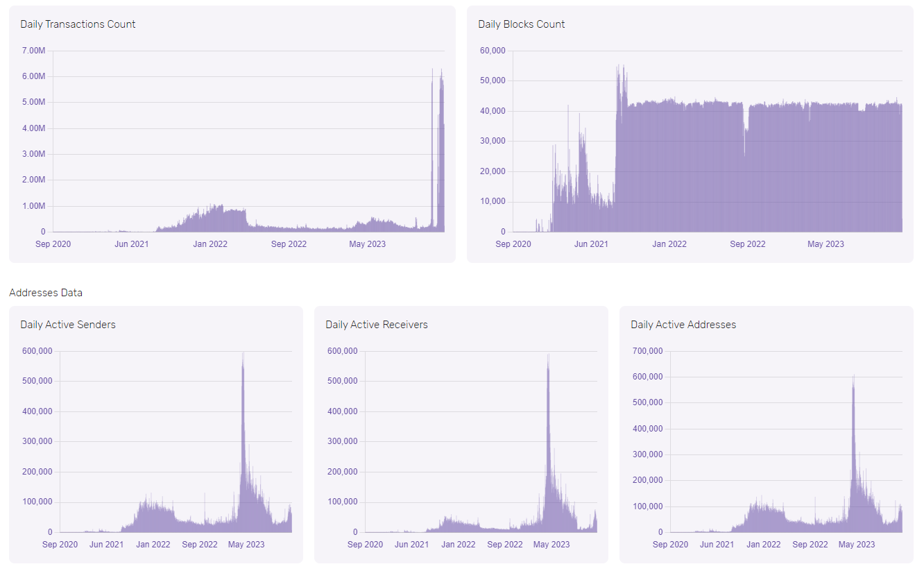Click Sep 2020 label under Daily Blocks chart
The height and width of the screenshot is (571, 924).
pos(513,244)
